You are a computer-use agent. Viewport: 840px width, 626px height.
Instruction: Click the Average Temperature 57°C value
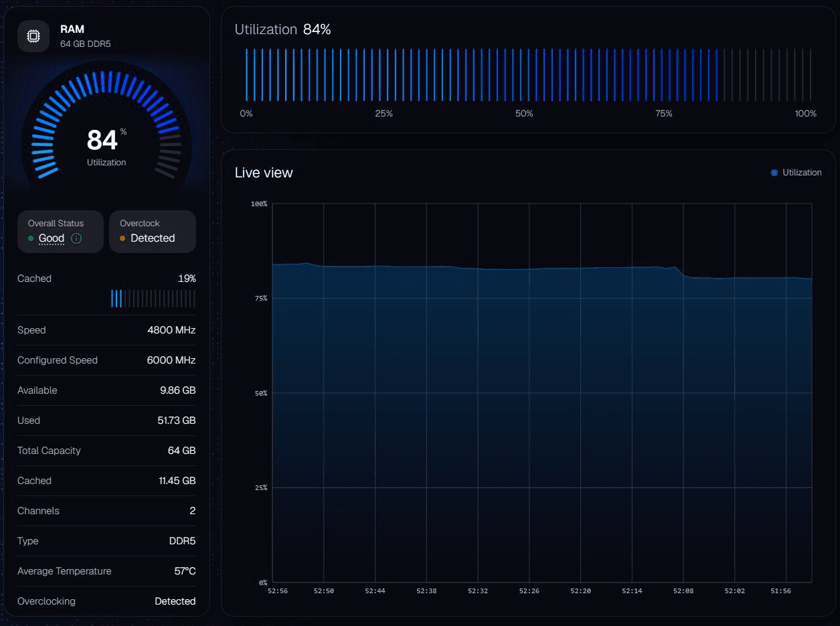[x=185, y=571]
